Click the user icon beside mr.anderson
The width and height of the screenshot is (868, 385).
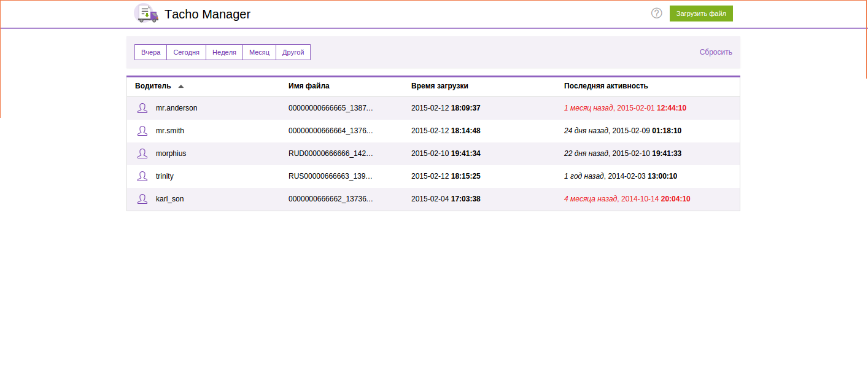point(142,108)
